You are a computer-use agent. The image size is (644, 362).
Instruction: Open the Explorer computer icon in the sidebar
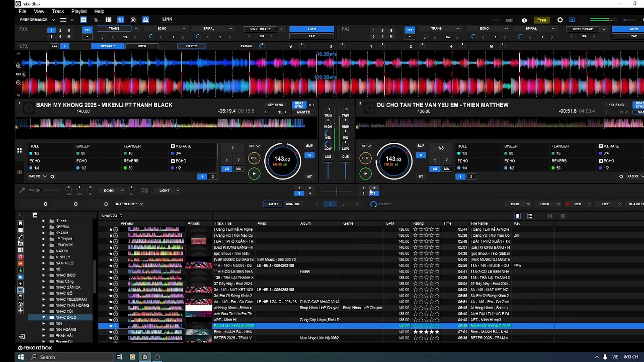coord(21,290)
